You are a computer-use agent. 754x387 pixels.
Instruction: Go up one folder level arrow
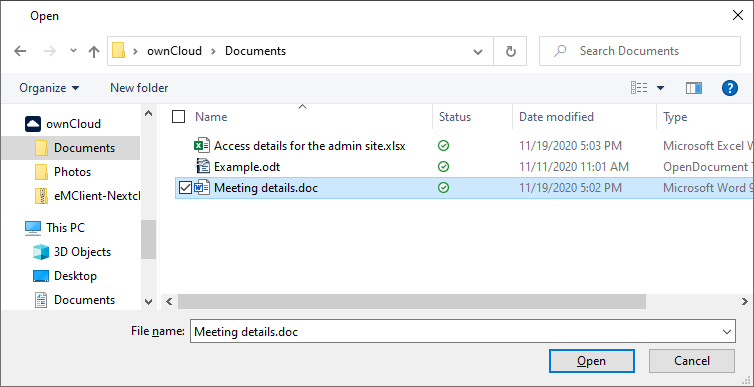click(94, 51)
